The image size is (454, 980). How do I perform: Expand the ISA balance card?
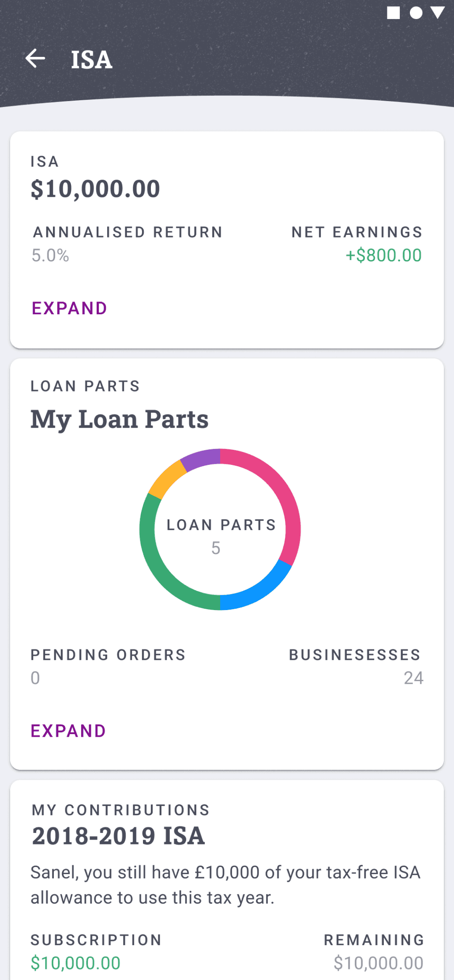pos(69,308)
